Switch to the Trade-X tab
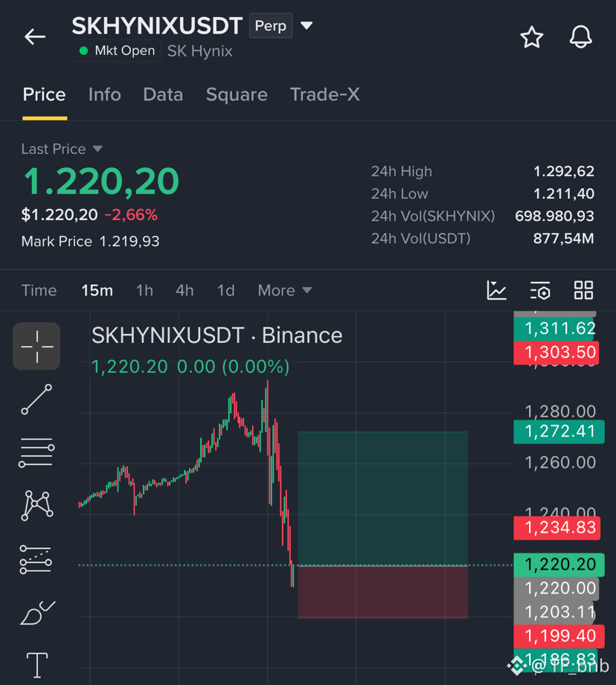 (x=325, y=94)
